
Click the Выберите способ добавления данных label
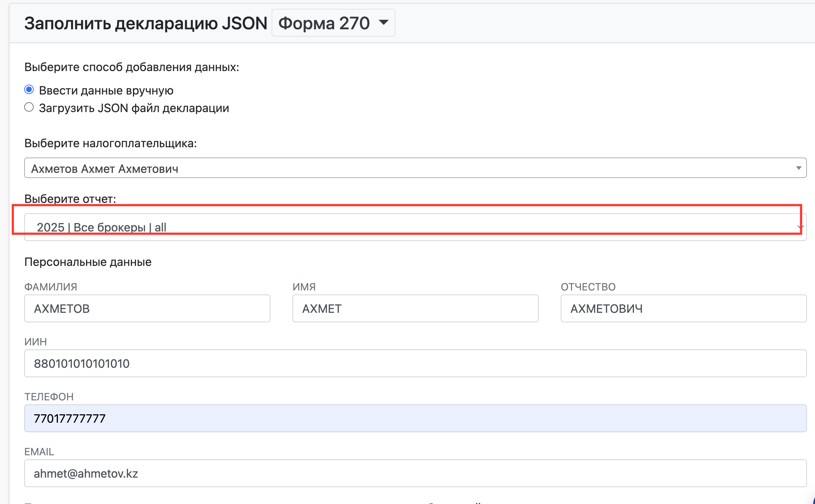[x=132, y=67]
